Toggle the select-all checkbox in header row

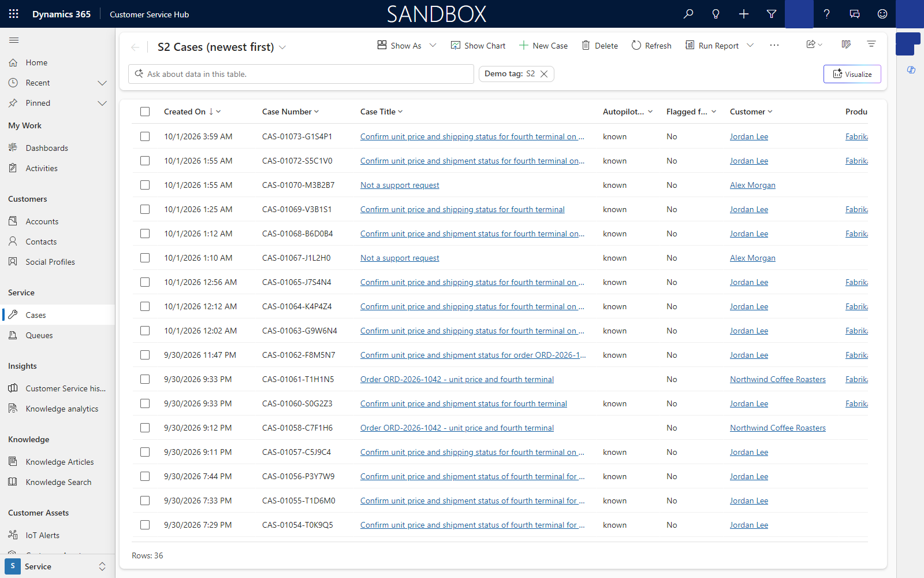145,112
